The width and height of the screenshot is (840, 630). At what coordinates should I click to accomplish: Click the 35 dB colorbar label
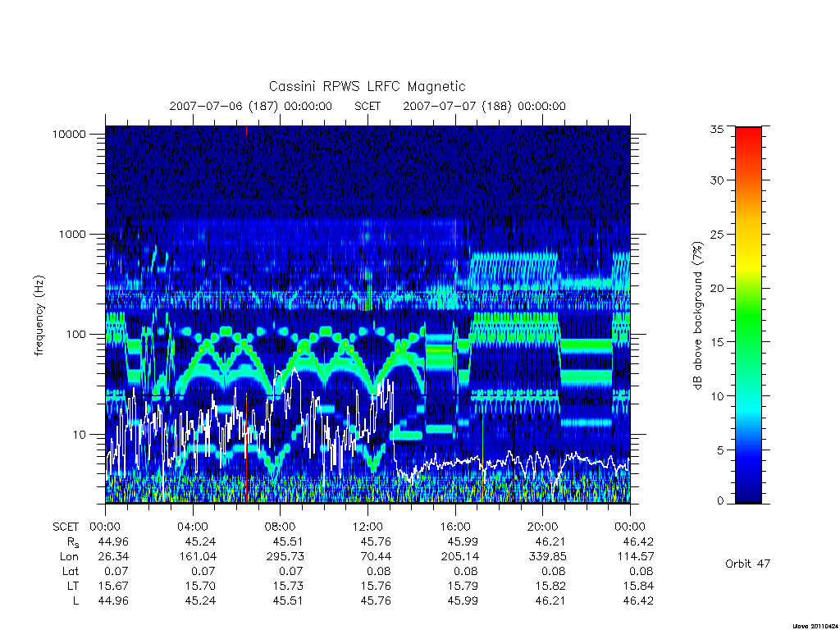pos(717,129)
